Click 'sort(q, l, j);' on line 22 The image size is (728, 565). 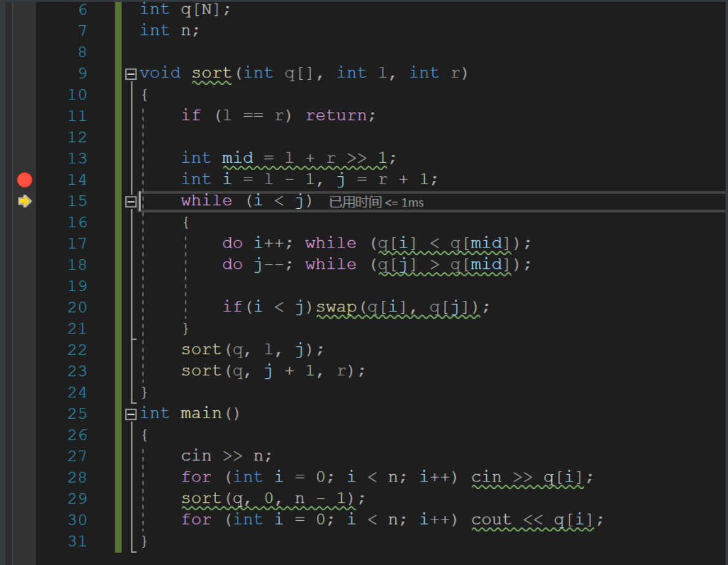click(x=252, y=349)
